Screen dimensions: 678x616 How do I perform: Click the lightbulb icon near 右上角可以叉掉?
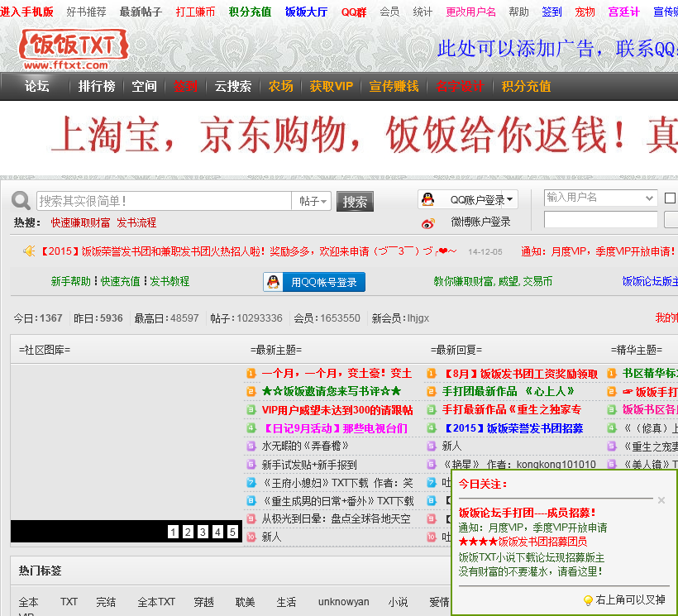point(588,600)
